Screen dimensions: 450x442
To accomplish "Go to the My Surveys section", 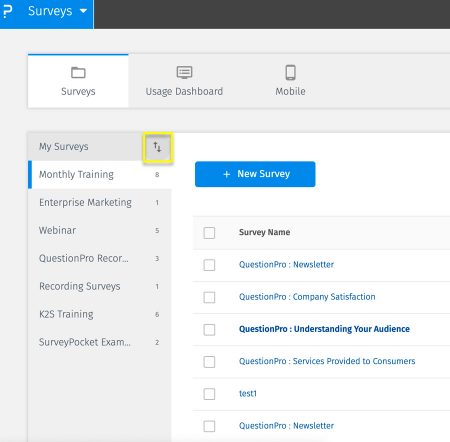I will pos(64,147).
